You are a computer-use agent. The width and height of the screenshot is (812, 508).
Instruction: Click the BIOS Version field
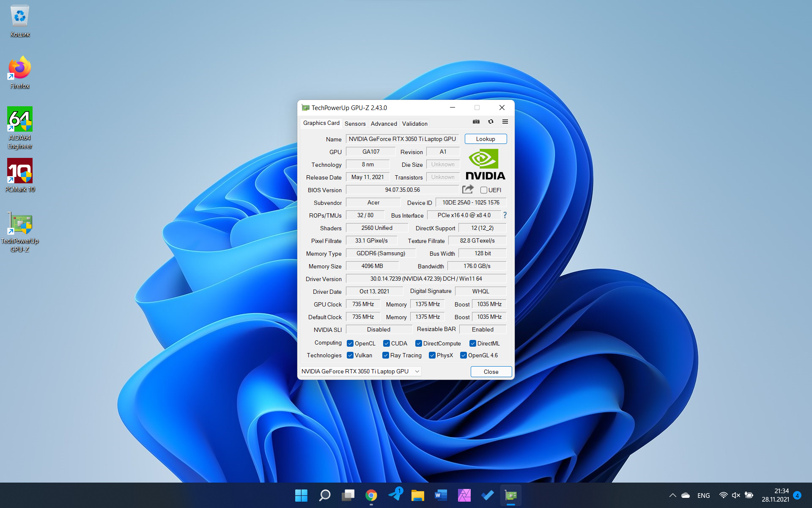click(402, 190)
